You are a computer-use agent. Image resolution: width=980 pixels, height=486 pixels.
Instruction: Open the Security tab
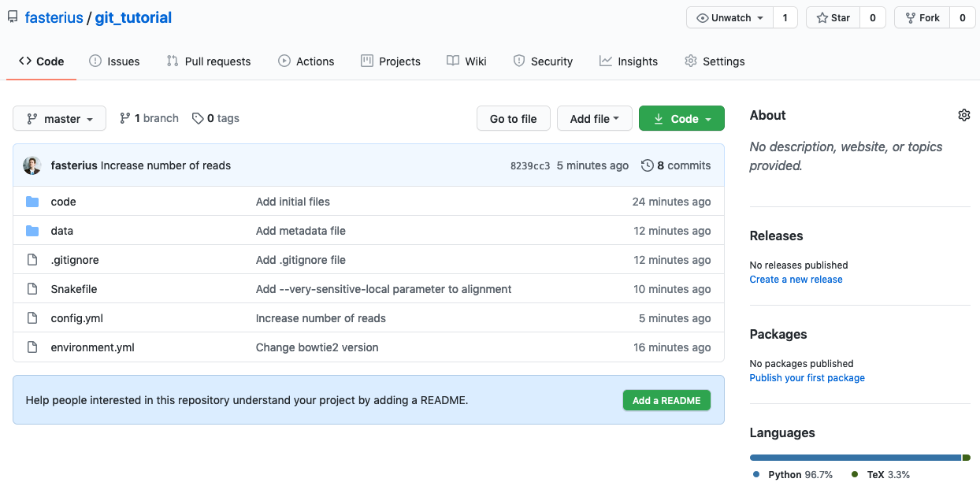pyautogui.click(x=543, y=61)
